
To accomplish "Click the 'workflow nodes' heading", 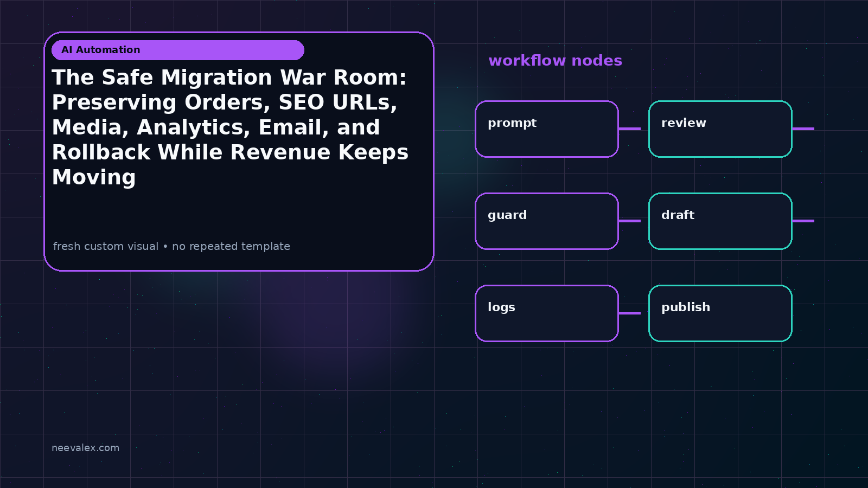I will pos(555,60).
